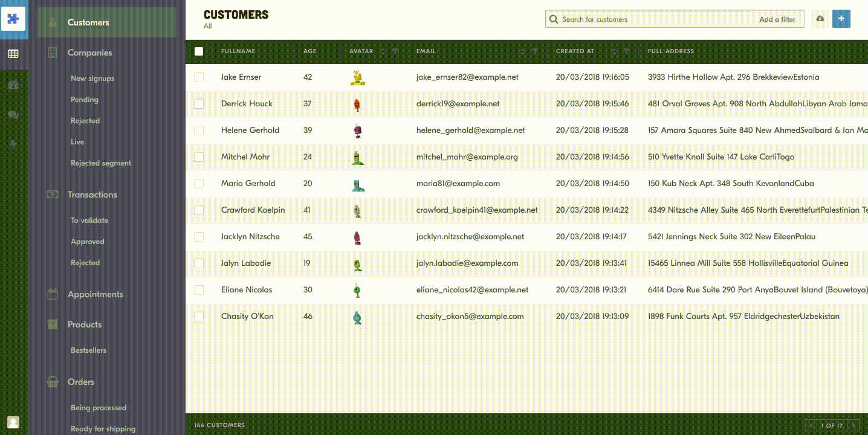Image resolution: width=868 pixels, height=435 pixels.
Task: Open Mitchel Mohr's green avatar
Action: pos(357,157)
